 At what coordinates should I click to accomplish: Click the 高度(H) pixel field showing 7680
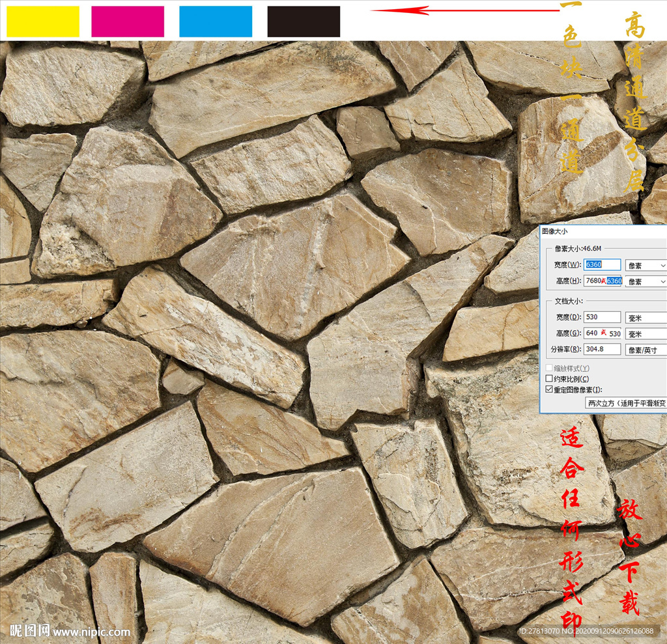click(602, 281)
